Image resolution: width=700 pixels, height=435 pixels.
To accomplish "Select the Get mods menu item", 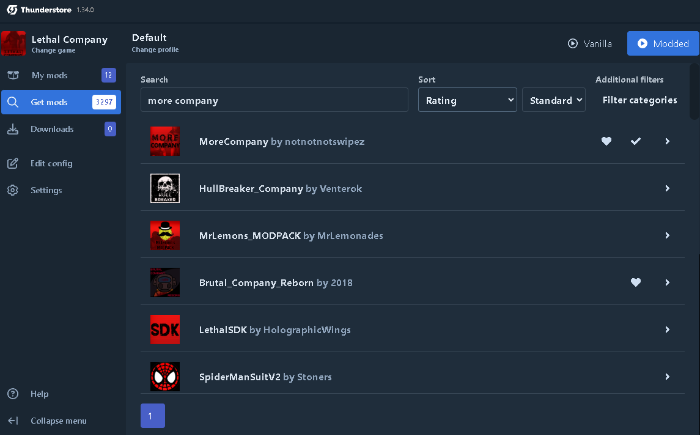I will coord(61,102).
